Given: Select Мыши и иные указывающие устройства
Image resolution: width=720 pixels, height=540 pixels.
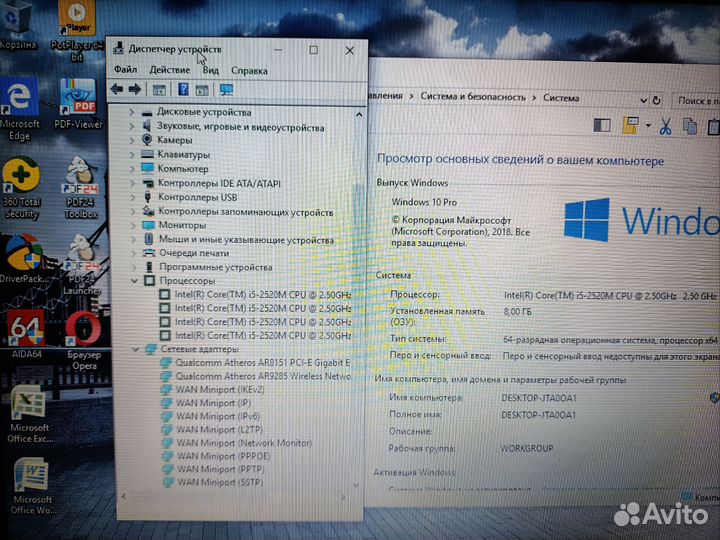Looking at the screenshot, I should (246, 240).
